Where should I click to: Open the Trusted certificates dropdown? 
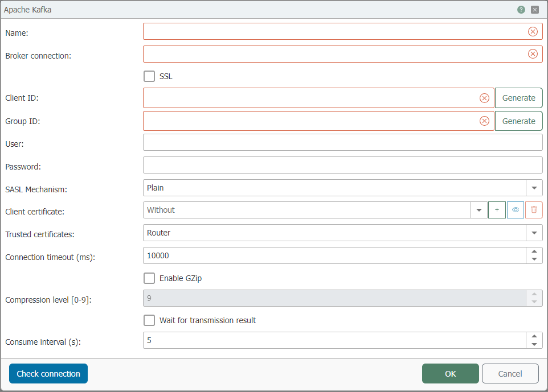(534, 233)
